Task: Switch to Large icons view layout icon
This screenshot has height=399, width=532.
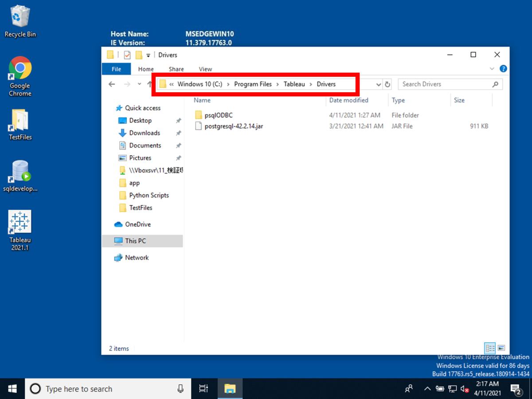Action: click(501, 348)
